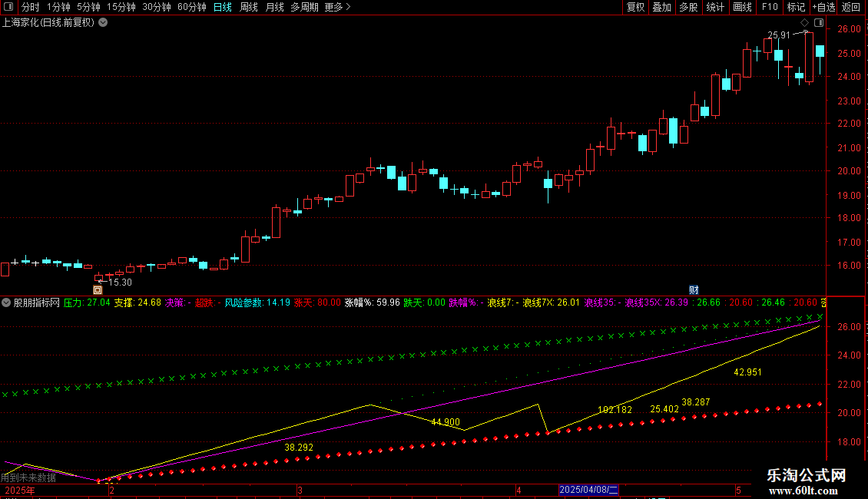Viewport: 868px width, 499px height.
Task: Switch to the 分时 intraday view
Action: click(31, 7)
